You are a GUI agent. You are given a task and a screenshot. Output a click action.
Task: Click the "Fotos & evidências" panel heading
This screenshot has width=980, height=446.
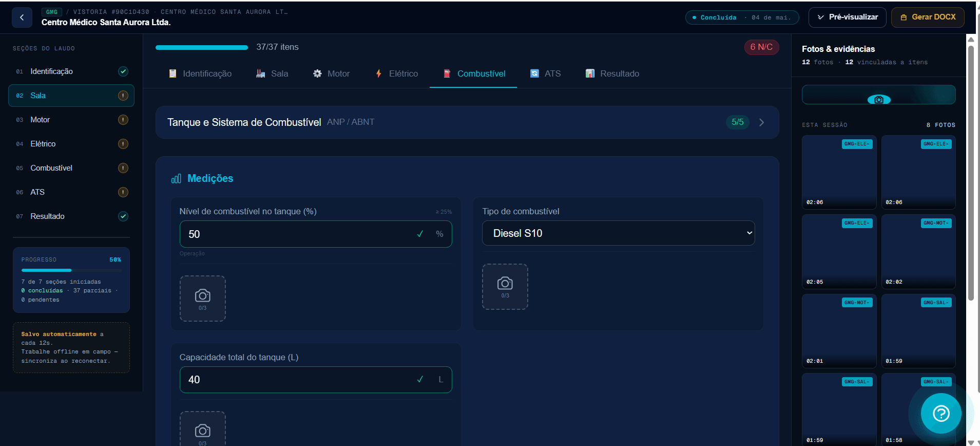coord(838,49)
